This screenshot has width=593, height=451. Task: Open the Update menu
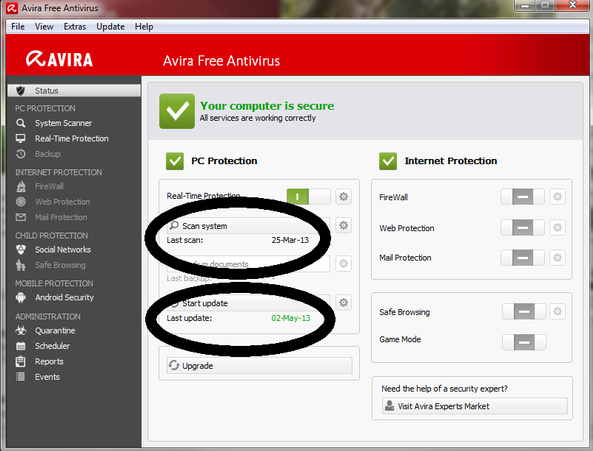coord(110,27)
